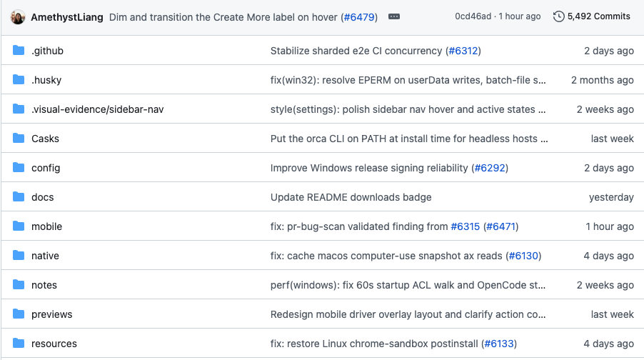Screen dimensions: 644x360
Task: Open the Casks directory name
Action: coord(45,139)
